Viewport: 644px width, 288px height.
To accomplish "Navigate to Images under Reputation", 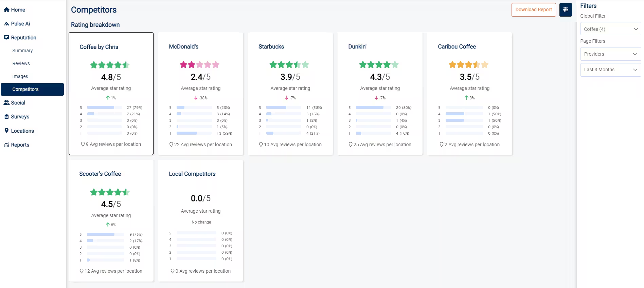I will pos(20,76).
